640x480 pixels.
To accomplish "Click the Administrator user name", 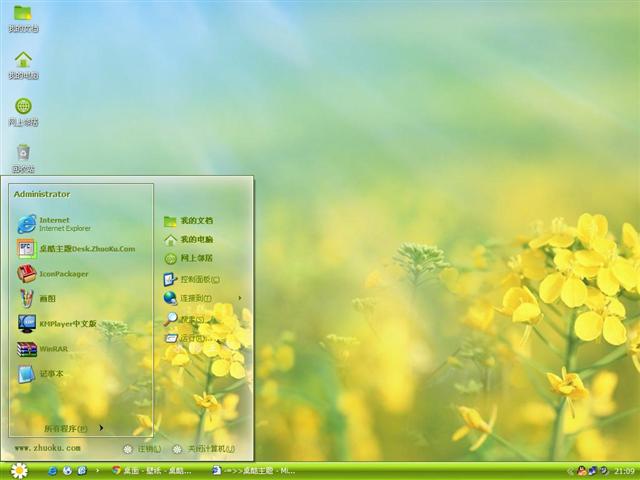I will click(x=42, y=194).
